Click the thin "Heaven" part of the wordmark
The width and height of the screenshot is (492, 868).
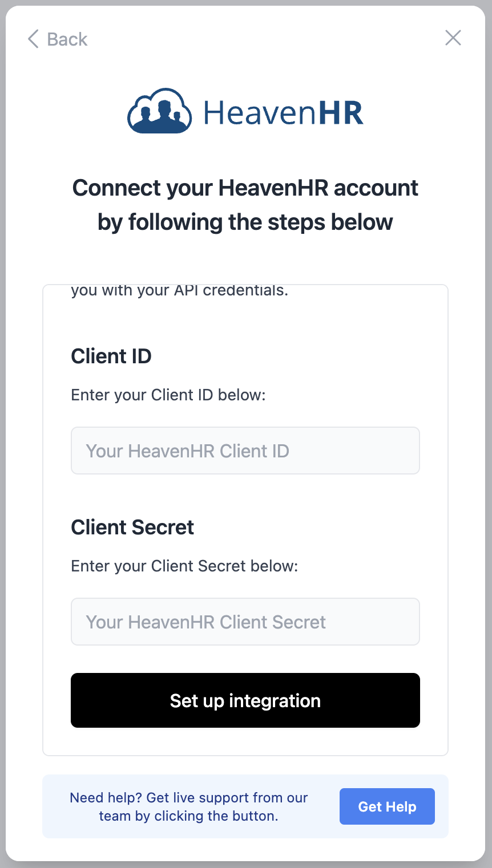[260, 112]
